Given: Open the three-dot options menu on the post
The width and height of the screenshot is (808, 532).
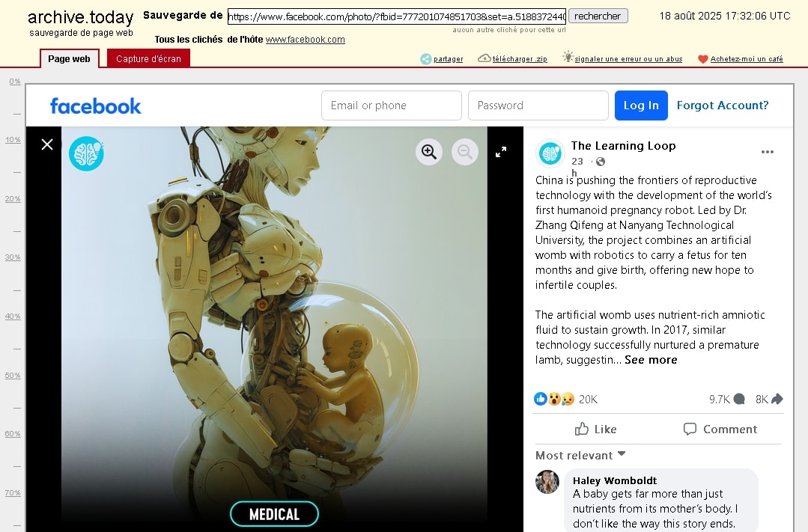Looking at the screenshot, I should point(768,151).
